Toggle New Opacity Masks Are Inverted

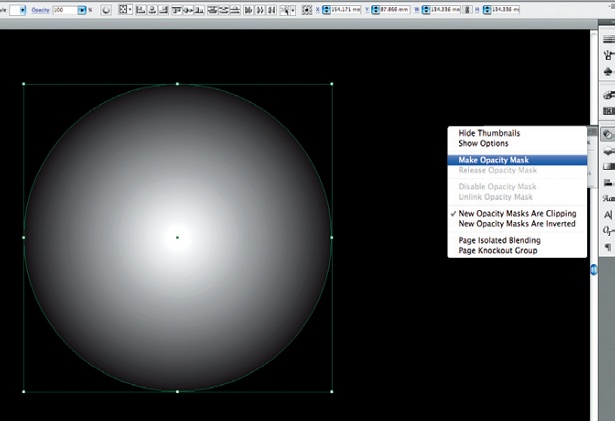517,224
